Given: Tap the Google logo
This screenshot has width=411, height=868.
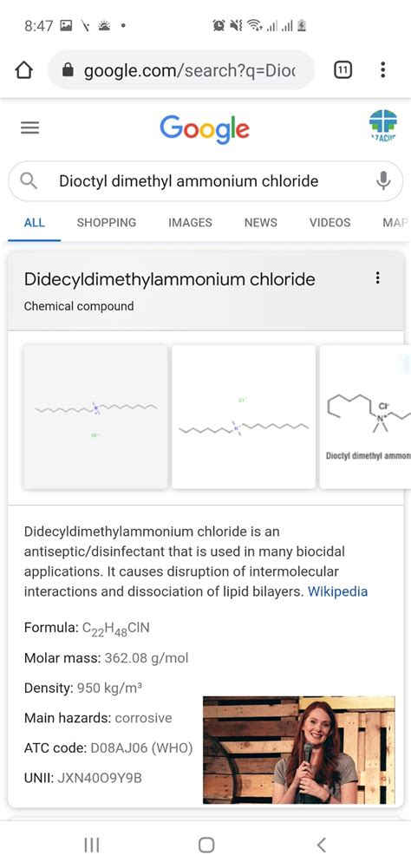Looking at the screenshot, I should point(205,129).
